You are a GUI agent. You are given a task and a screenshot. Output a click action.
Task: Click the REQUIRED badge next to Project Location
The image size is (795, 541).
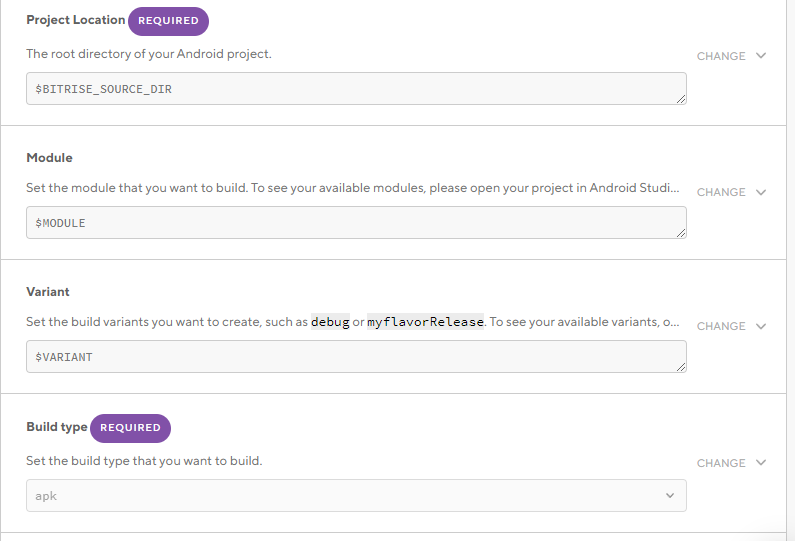point(168,21)
